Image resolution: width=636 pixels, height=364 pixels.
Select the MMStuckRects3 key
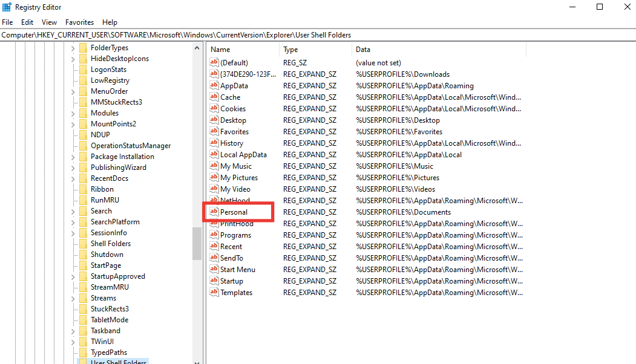[x=116, y=102]
